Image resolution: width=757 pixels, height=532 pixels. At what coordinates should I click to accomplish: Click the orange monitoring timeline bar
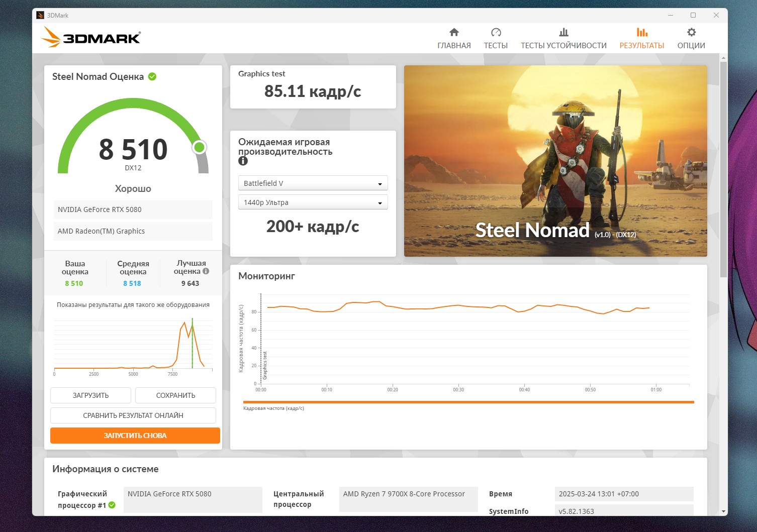click(468, 402)
